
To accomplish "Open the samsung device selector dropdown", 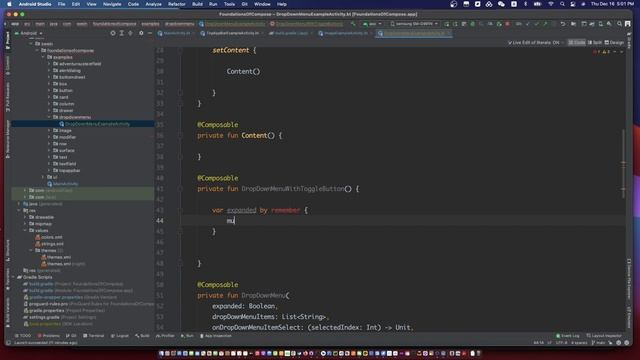I will (x=414, y=24).
